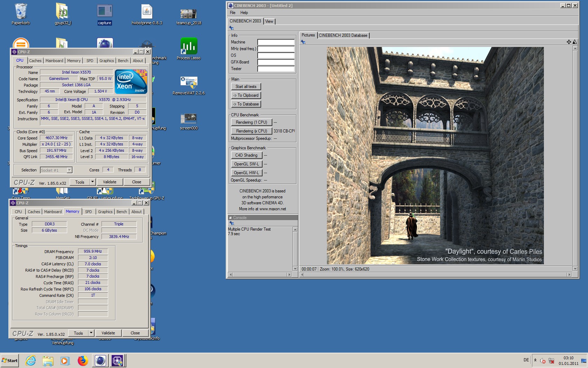588x368 pixels.
Task: Click the Start button on the taskbar
Action: 10,361
